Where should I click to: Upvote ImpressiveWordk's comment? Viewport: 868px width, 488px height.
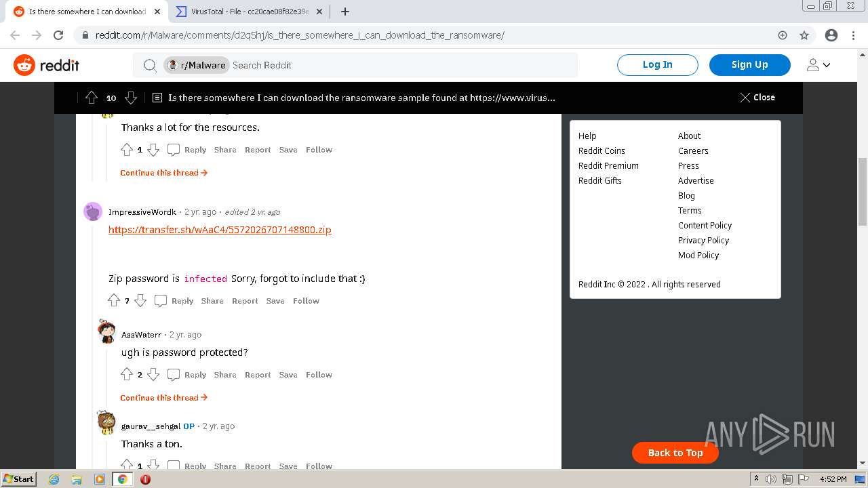click(x=114, y=301)
